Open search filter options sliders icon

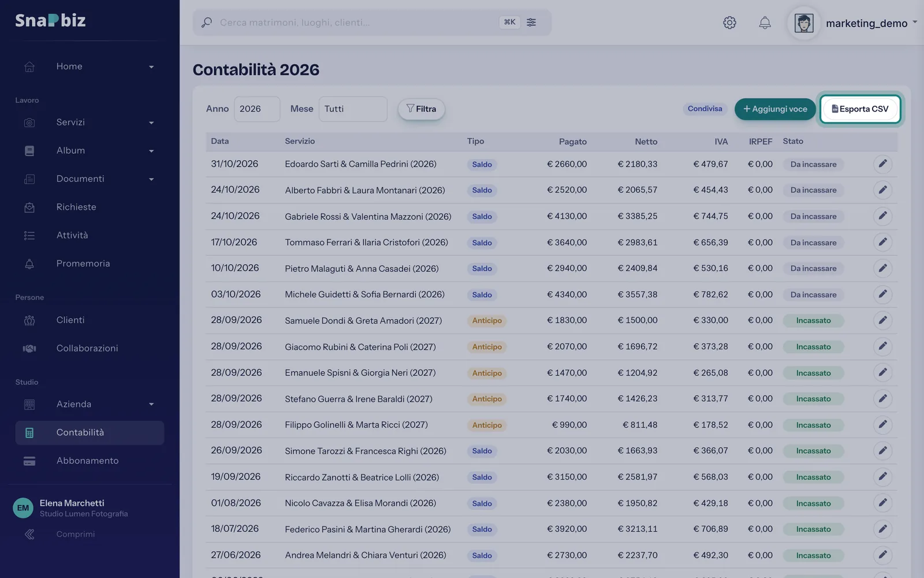tap(531, 22)
